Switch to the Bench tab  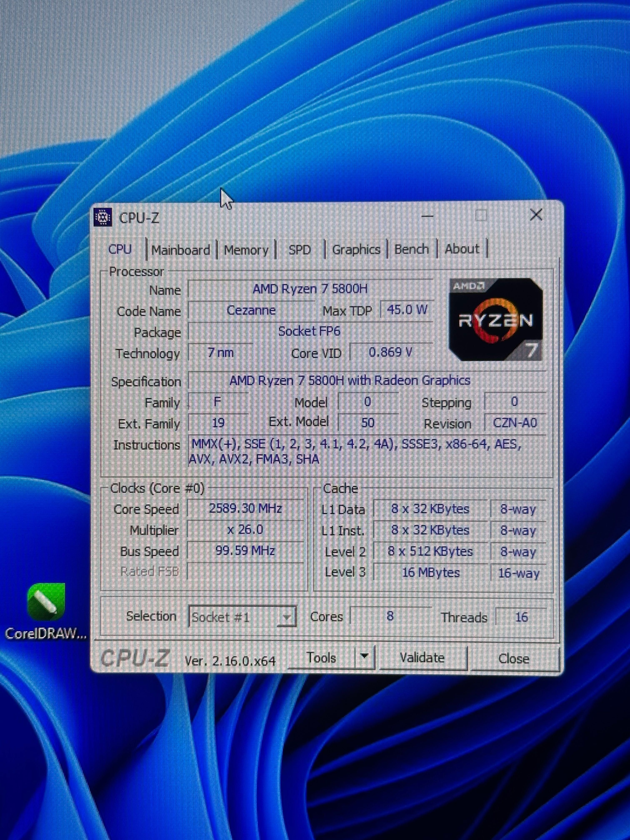click(412, 249)
